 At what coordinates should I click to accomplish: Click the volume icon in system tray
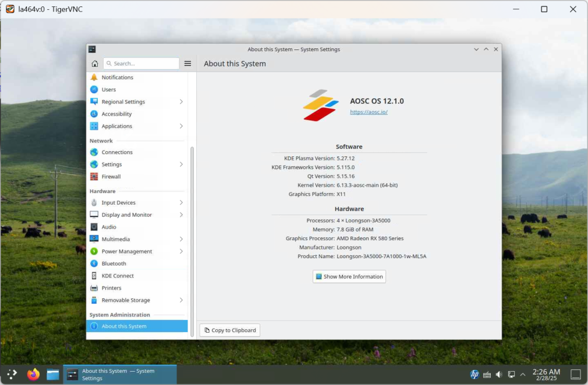pyautogui.click(x=499, y=375)
